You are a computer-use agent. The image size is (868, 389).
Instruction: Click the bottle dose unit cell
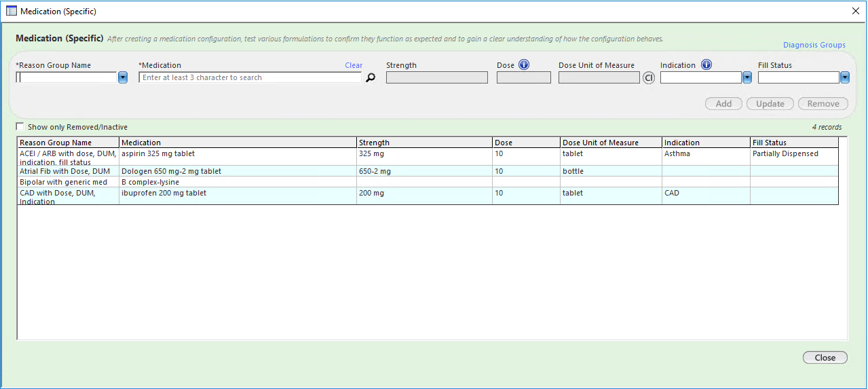pyautogui.click(x=611, y=171)
